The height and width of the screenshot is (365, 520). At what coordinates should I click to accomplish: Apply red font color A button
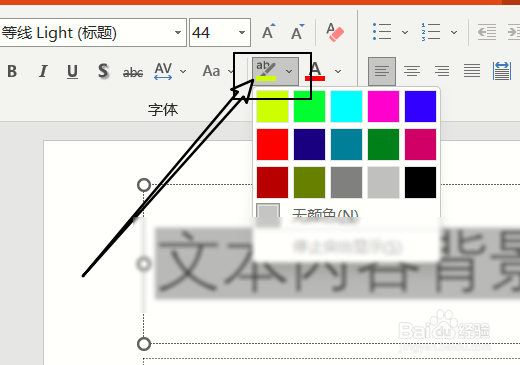coord(315,71)
